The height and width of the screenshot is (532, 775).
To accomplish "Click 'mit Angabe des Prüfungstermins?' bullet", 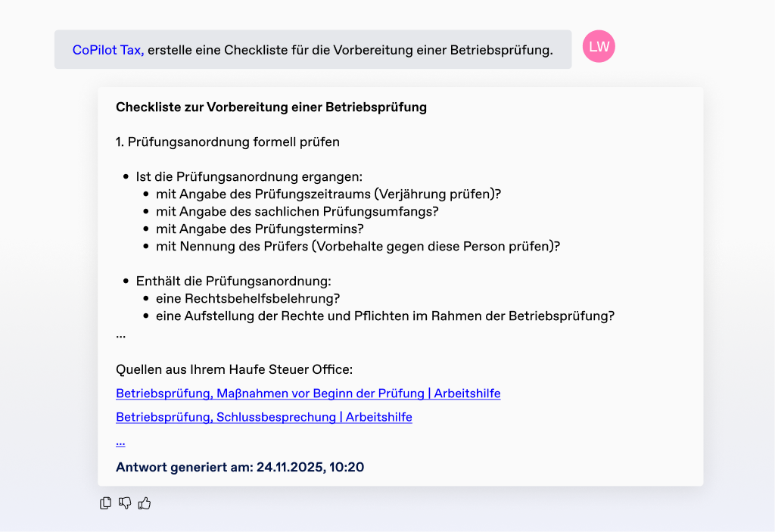I will click(260, 229).
